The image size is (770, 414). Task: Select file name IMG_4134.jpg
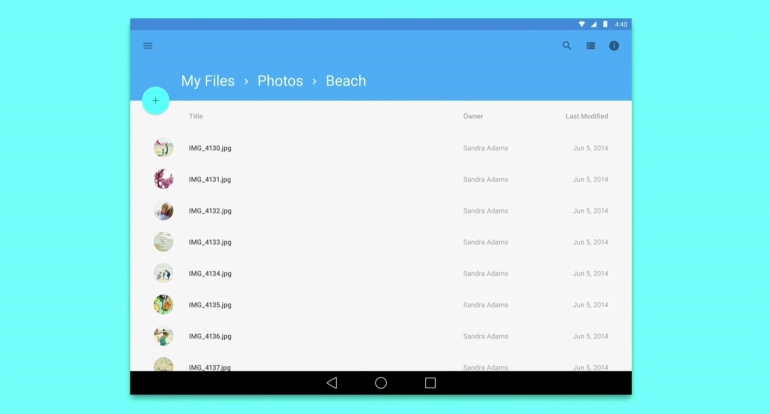pos(210,273)
